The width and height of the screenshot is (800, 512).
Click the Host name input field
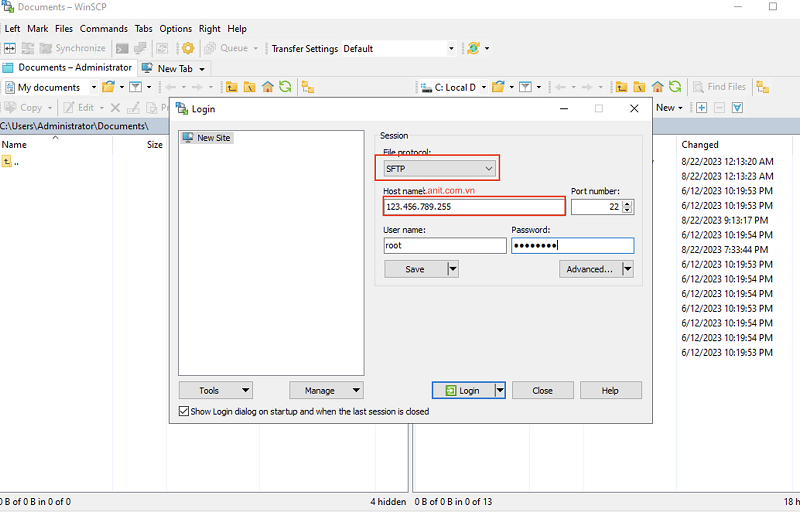(474, 207)
